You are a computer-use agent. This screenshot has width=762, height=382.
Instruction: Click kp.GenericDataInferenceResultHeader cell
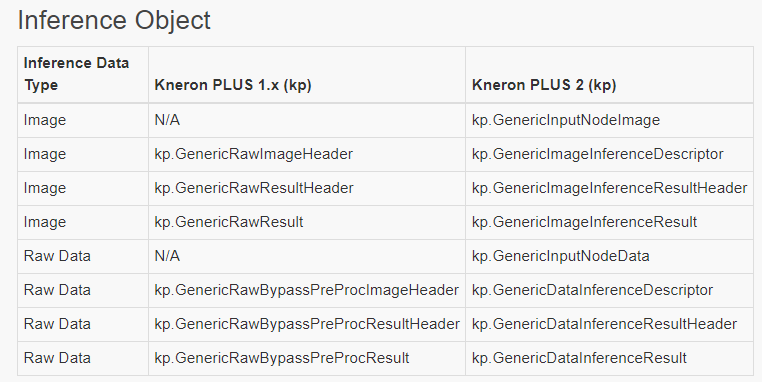[604, 324]
